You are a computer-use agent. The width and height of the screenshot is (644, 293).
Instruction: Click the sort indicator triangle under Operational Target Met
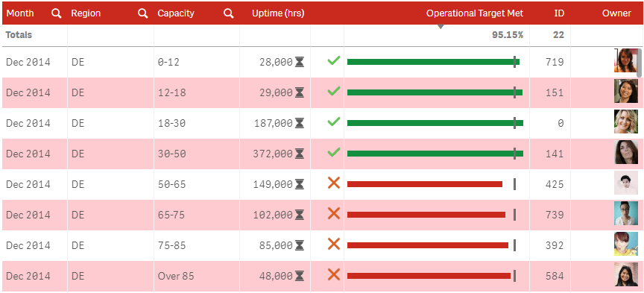coord(441,27)
